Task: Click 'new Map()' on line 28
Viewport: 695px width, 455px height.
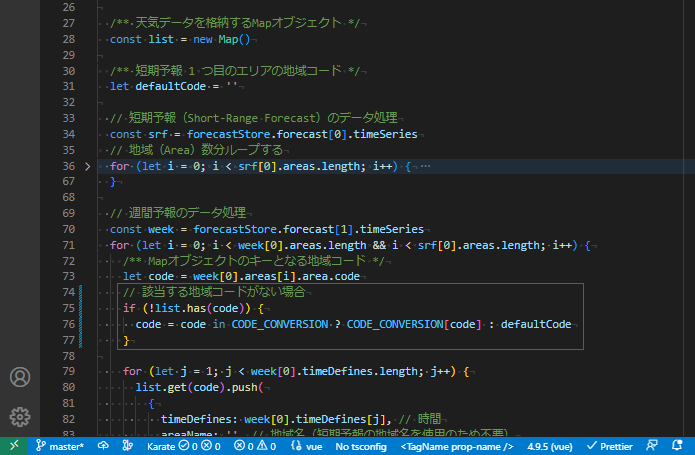Action: coord(222,39)
